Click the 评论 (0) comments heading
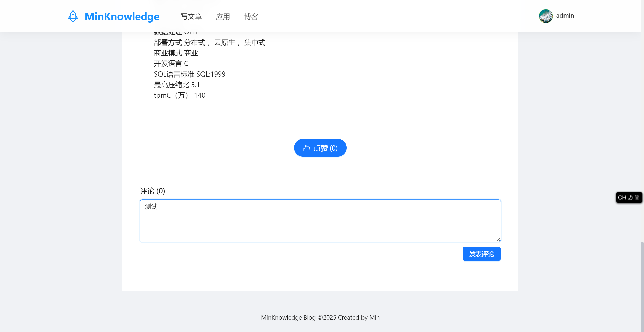Viewport: 644px width, 332px height. tap(152, 191)
